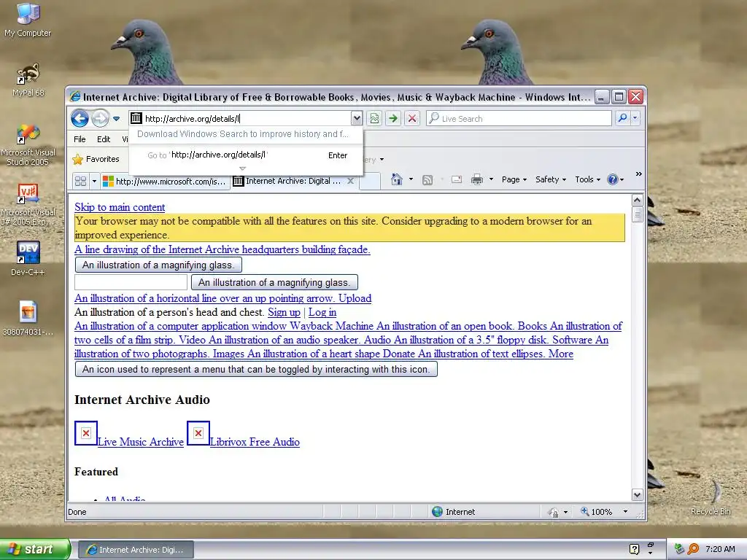Viewport: 747px width, 560px height.
Task: Open search provider options dropdown
Action: [635, 118]
